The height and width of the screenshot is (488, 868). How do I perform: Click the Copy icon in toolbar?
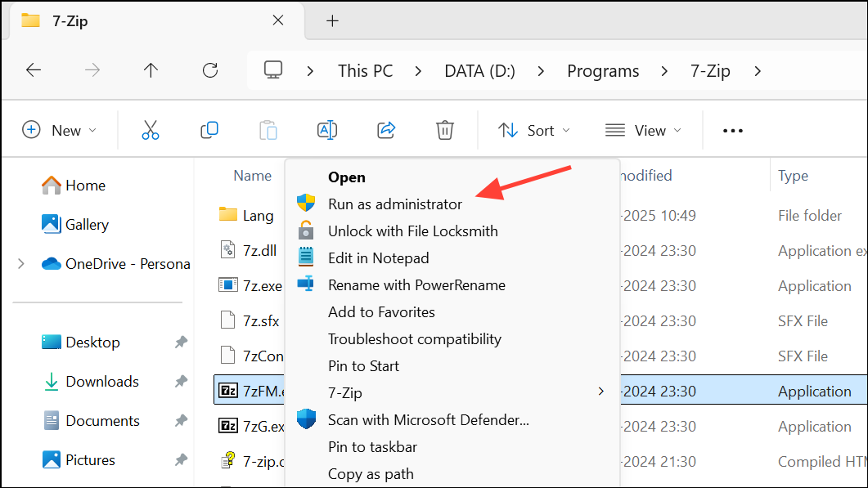click(209, 131)
